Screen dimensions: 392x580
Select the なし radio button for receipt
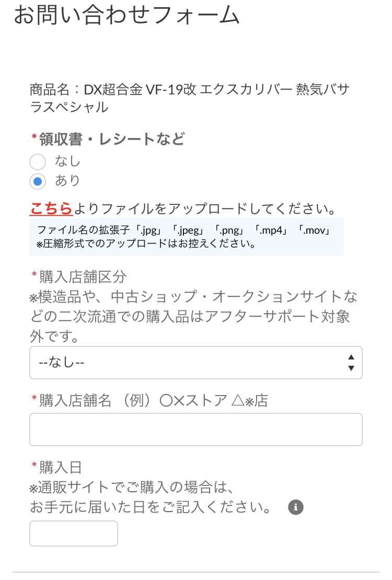click(x=38, y=161)
